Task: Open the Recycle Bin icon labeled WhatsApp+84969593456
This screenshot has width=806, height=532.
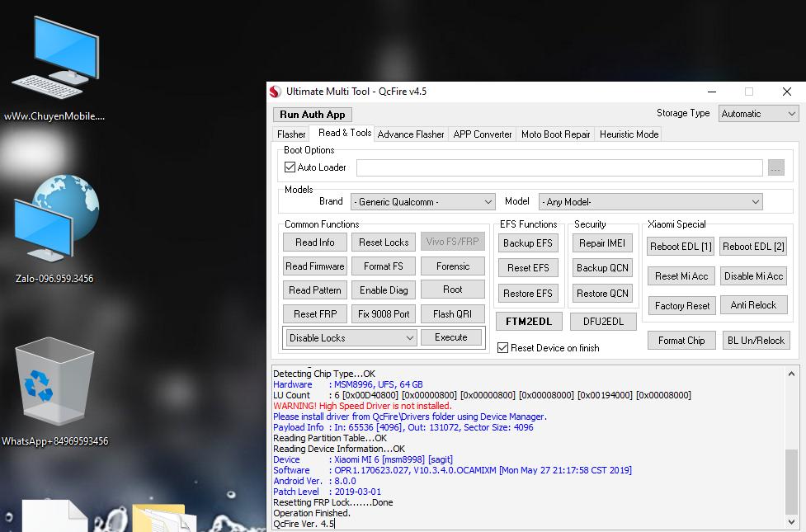Action: [55, 391]
